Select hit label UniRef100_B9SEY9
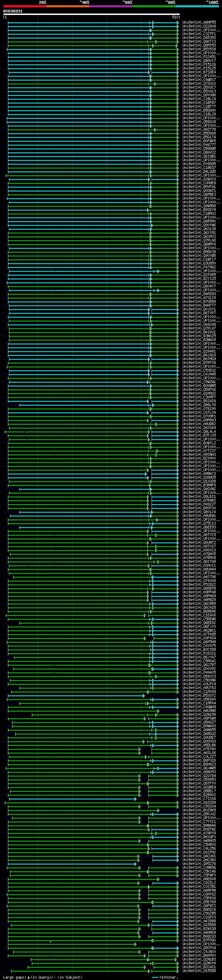 [199, 210]
